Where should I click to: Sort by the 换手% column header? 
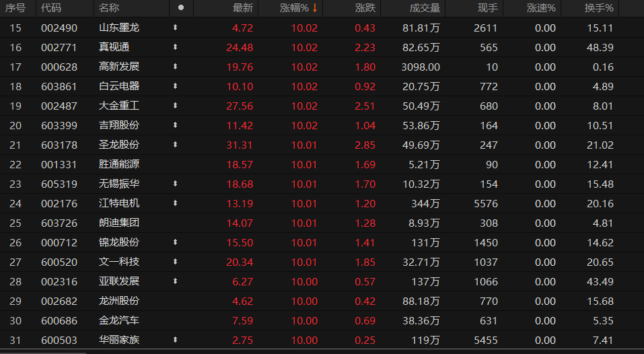[x=599, y=8]
